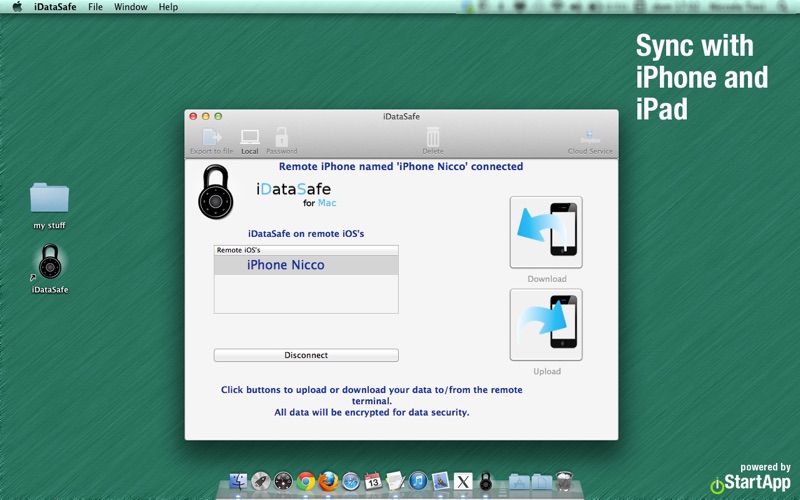This screenshot has width=800, height=500.
Task: Click the iDataSafe padlock in dock
Action: coord(486,481)
